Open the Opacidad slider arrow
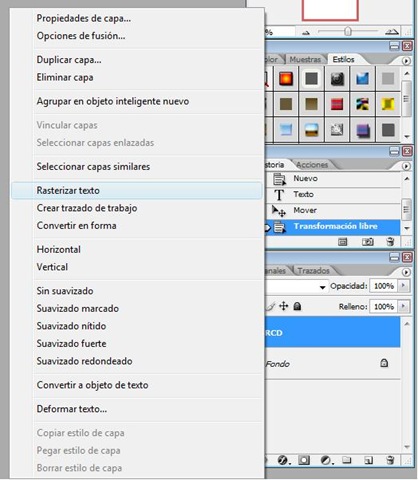Viewport: 418px width, 480px height. click(x=403, y=286)
